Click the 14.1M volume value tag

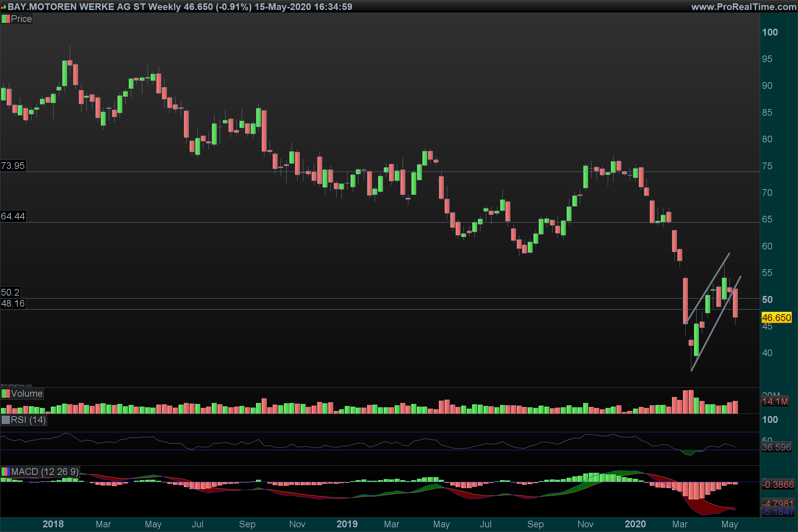point(775,401)
